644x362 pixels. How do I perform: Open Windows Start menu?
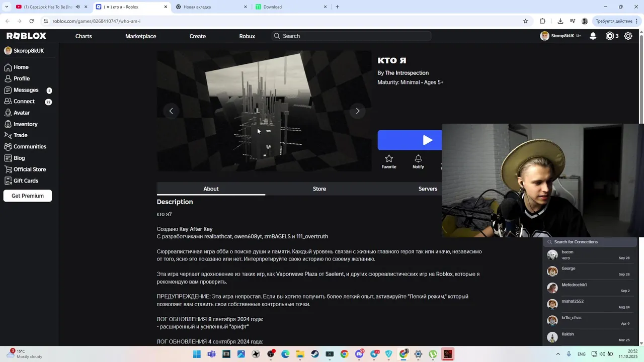click(x=197, y=354)
